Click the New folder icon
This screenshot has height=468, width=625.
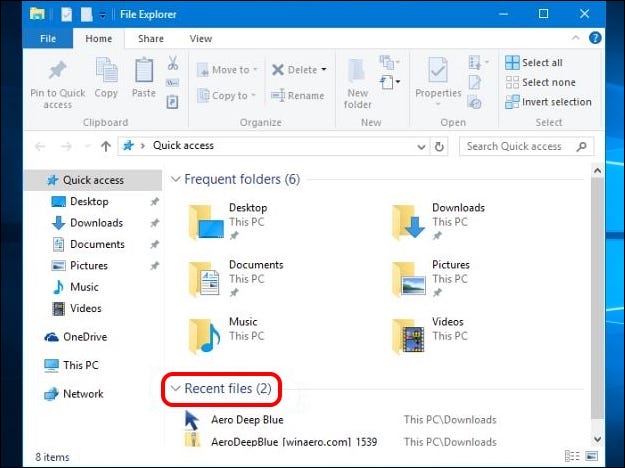point(357,72)
